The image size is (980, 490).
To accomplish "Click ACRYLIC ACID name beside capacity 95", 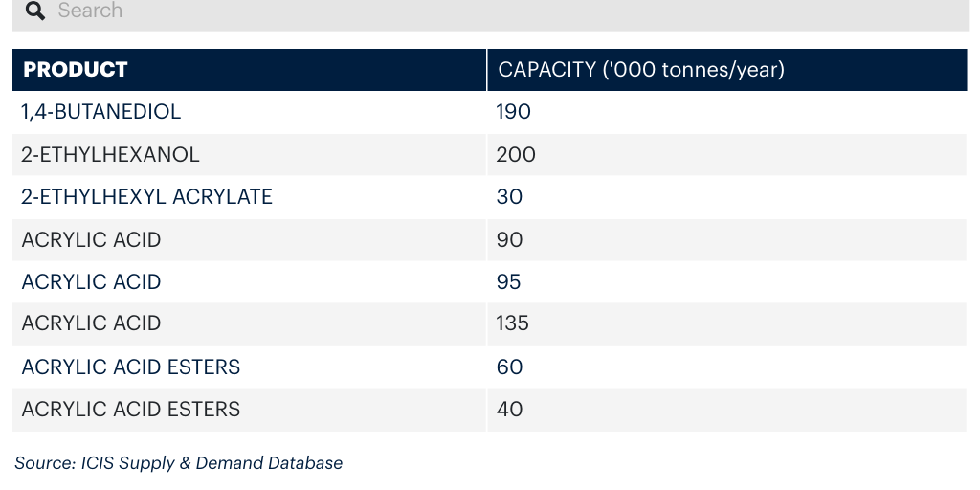I will 91,282.
